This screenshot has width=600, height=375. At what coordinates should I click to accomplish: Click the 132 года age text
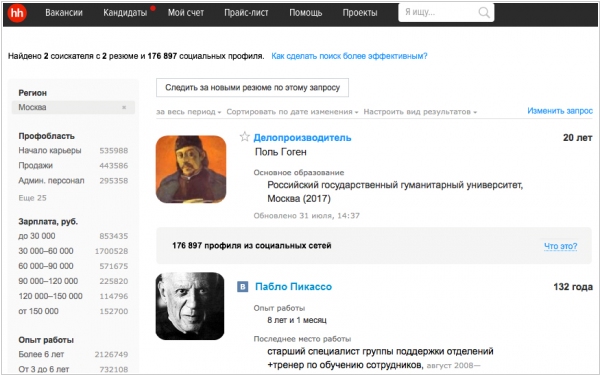(x=573, y=287)
